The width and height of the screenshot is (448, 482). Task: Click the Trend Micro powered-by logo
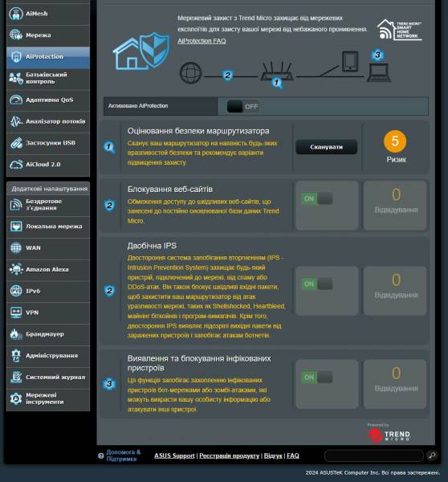tap(389, 434)
